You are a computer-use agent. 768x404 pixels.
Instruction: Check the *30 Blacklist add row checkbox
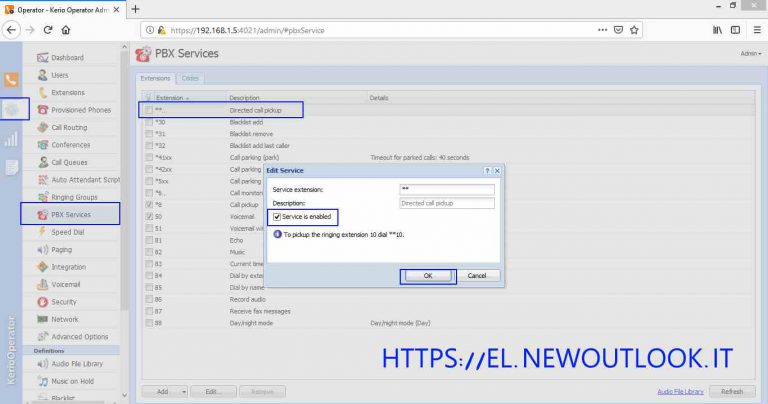[x=149, y=121]
